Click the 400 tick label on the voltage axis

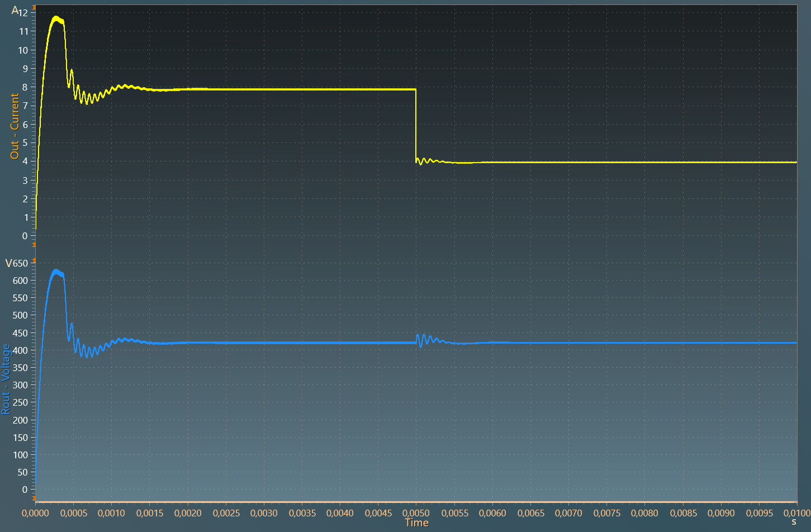click(x=20, y=350)
